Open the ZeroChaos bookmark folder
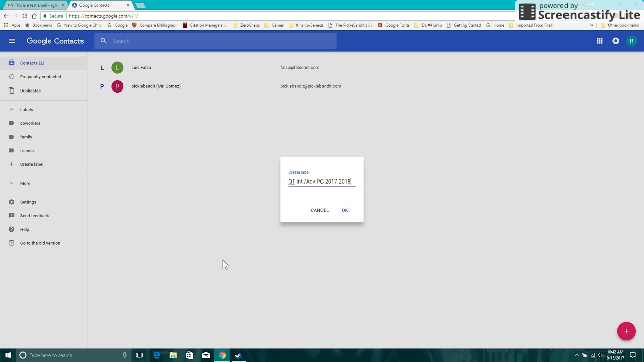The image size is (644, 362). (246, 25)
